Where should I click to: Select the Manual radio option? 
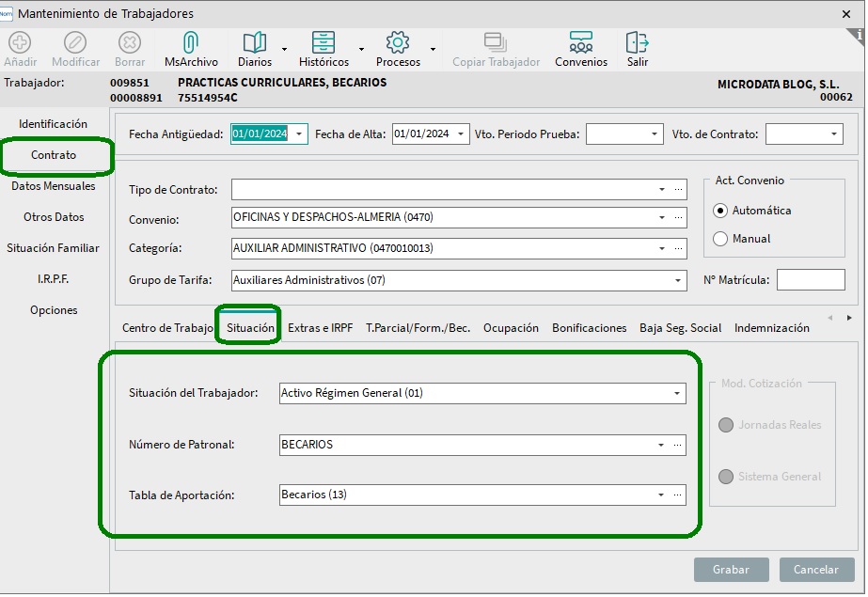click(721, 239)
